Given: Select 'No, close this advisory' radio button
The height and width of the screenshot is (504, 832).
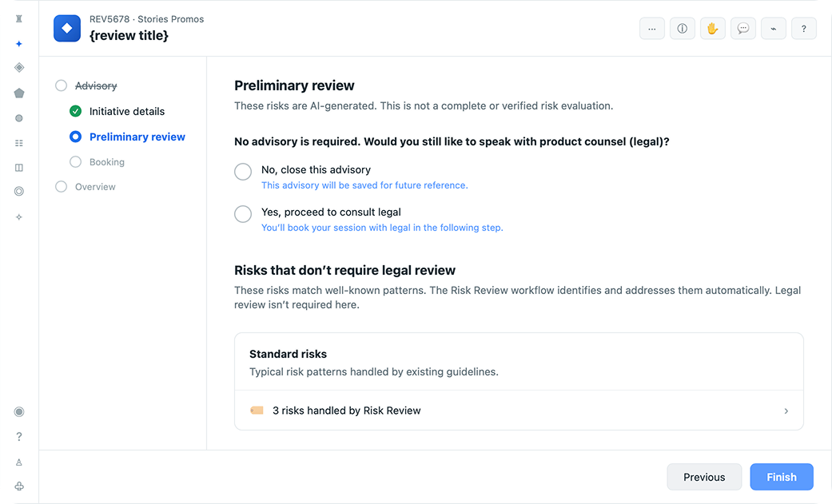Looking at the screenshot, I should (243, 172).
